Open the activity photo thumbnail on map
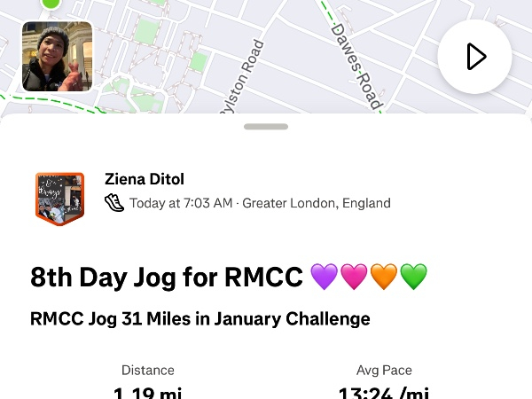 coord(57,57)
